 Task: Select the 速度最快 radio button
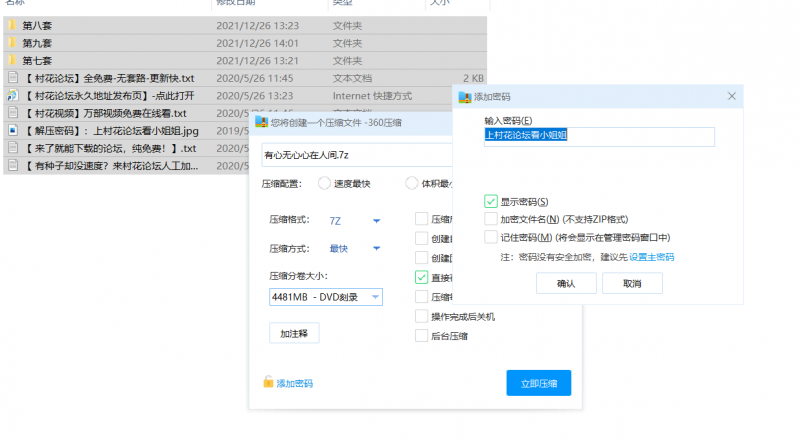click(324, 183)
